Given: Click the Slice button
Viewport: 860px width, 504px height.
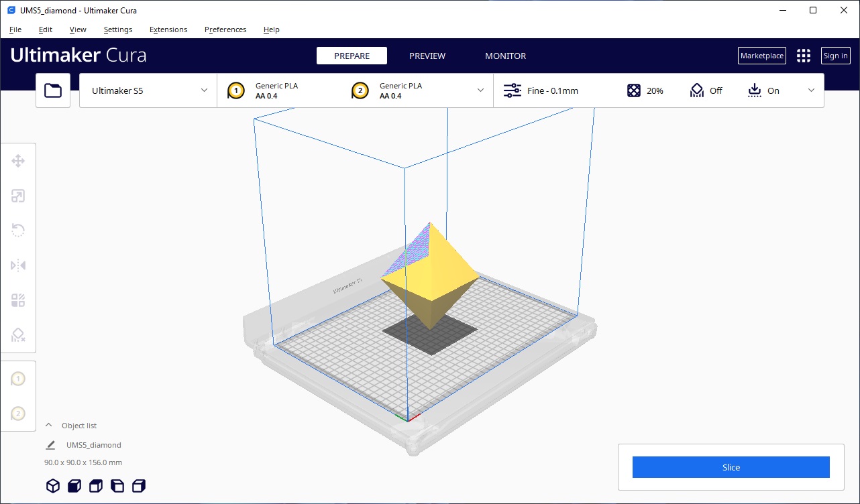Looking at the screenshot, I should click(731, 467).
